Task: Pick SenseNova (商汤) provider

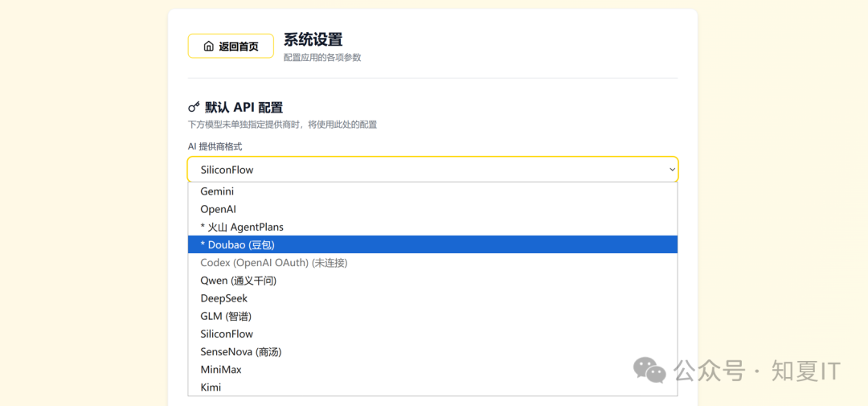Action: pyautogui.click(x=433, y=351)
